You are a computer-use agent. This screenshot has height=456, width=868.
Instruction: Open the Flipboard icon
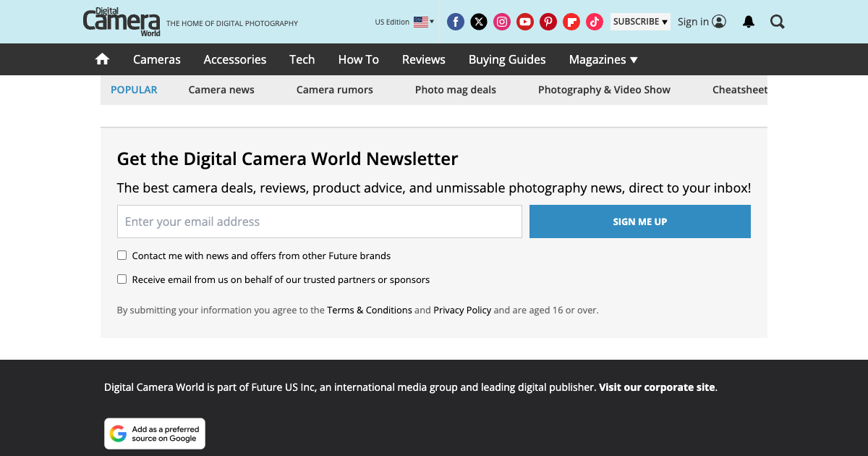[x=571, y=22]
